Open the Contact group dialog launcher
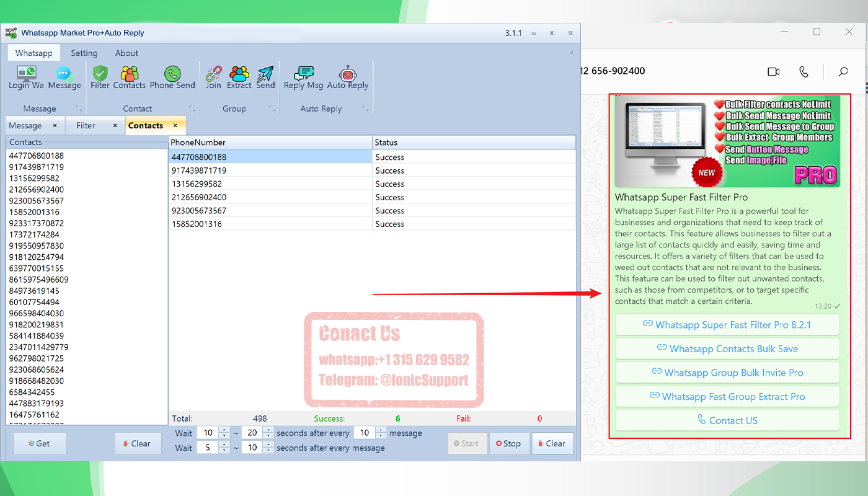 pos(192,108)
